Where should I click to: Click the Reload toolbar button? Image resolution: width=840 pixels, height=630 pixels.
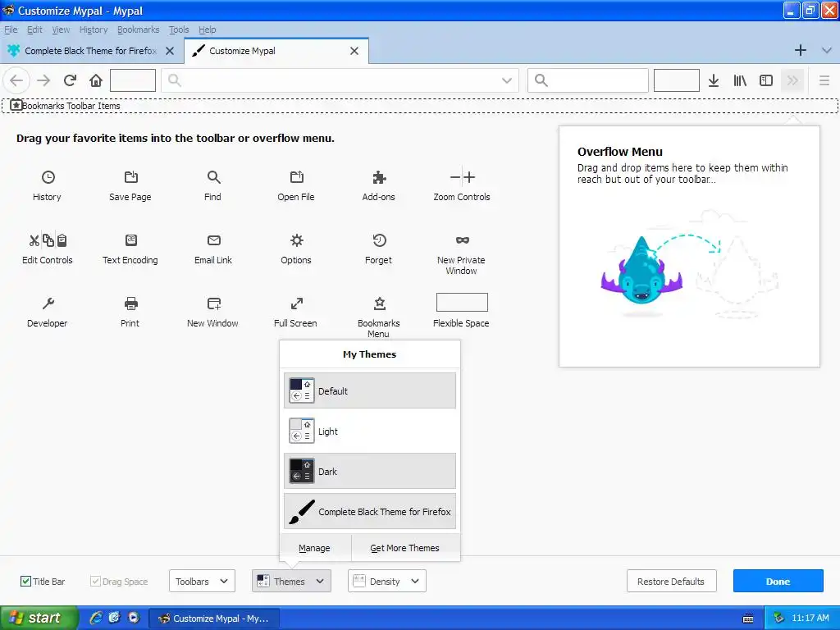tap(70, 80)
